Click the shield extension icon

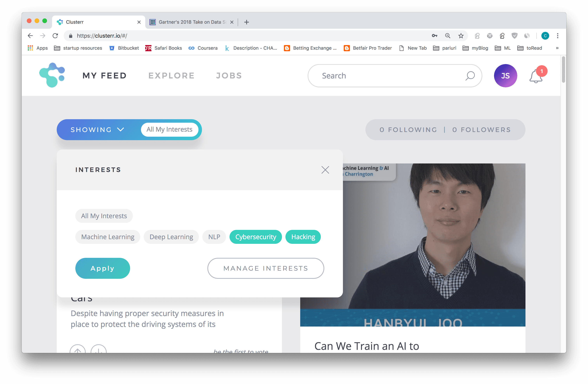click(x=514, y=36)
